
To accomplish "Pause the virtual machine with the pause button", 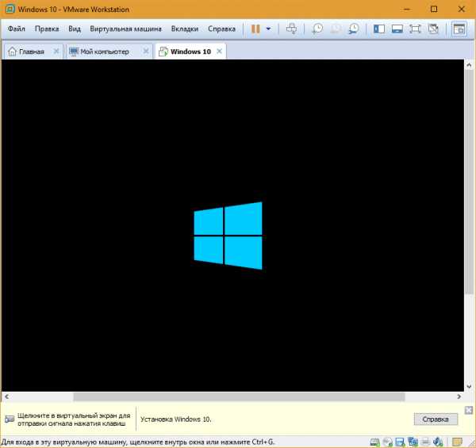I will click(255, 29).
